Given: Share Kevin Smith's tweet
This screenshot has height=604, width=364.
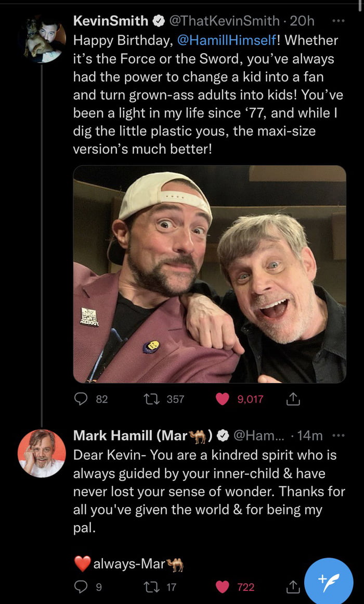Looking at the screenshot, I should (x=292, y=399).
